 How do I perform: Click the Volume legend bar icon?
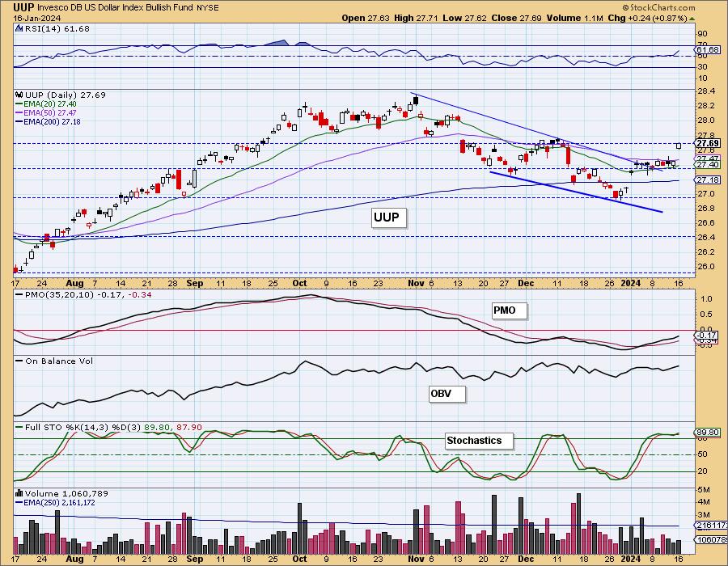click(x=19, y=493)
